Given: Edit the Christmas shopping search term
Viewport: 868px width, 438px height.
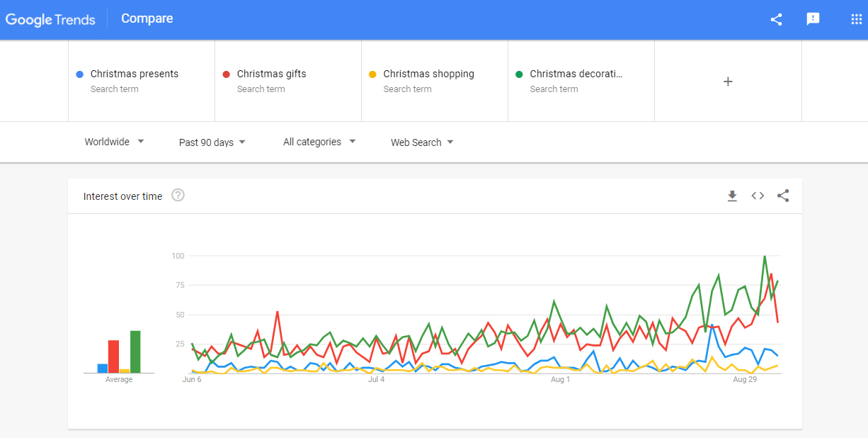Looking at the screenshot, I should 428,74.
